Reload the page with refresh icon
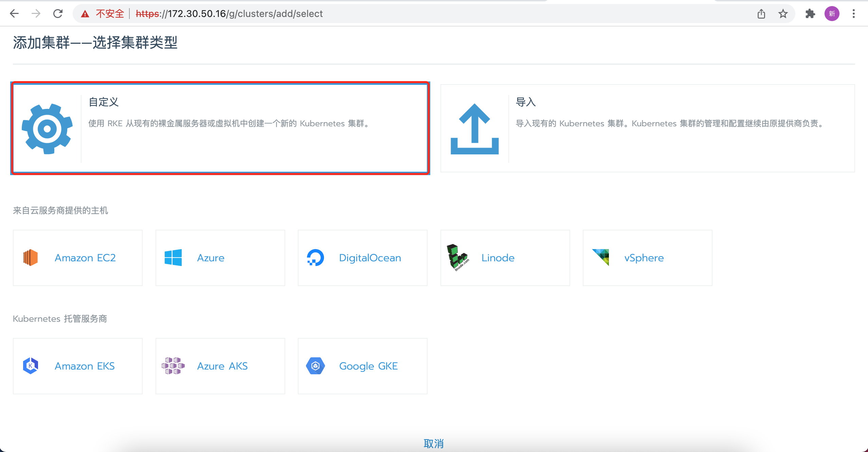Viewport: 868px width, 452px height. 58,14
